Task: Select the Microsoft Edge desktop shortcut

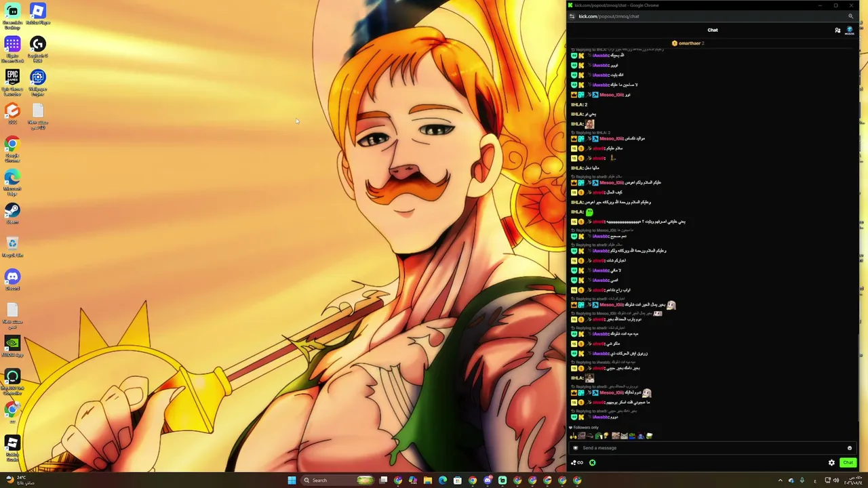Action: click(x=12, y=182)
